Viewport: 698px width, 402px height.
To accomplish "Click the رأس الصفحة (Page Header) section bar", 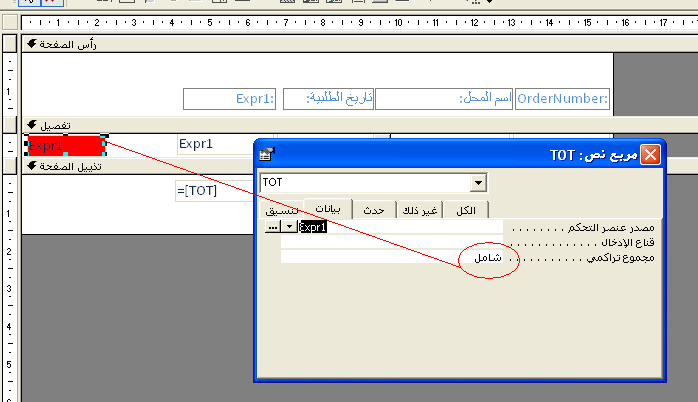I will click(318, 43).
